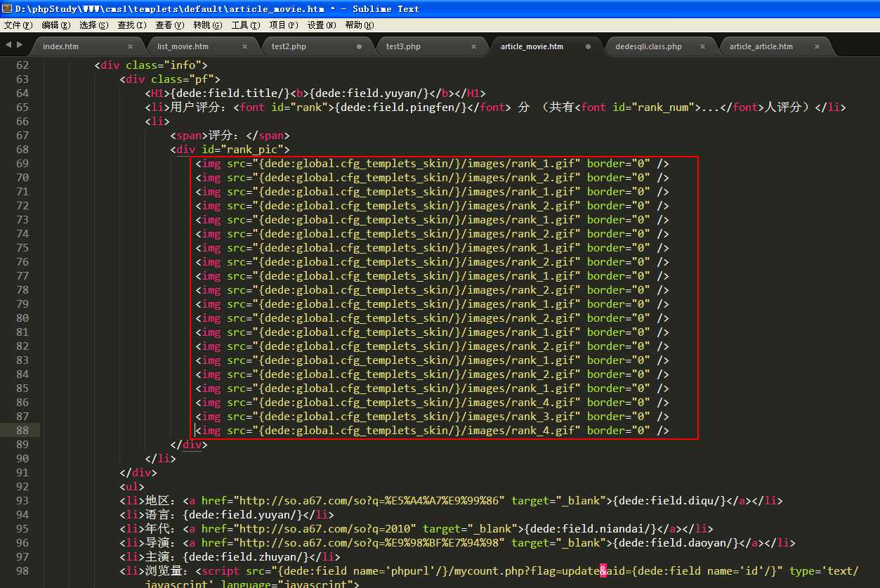Close the index.htm tab
880x588 pixels.
click(131, 46)
